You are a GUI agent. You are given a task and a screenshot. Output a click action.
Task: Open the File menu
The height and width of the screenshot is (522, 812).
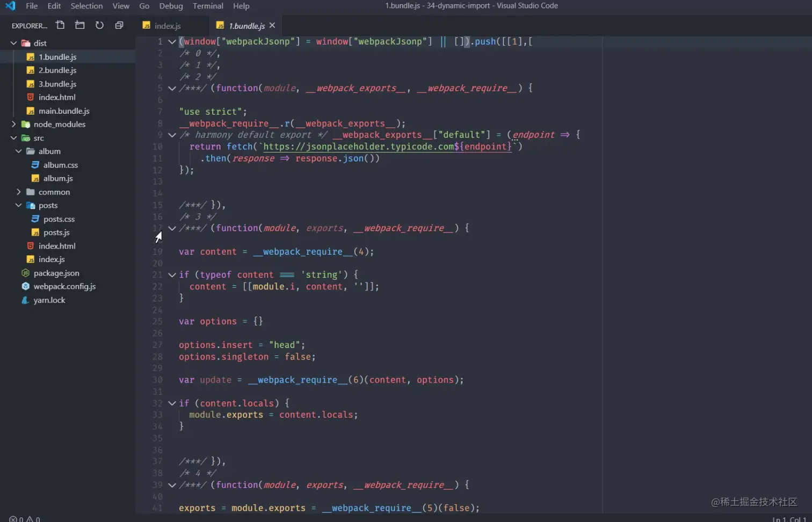[x=32, y=6]
